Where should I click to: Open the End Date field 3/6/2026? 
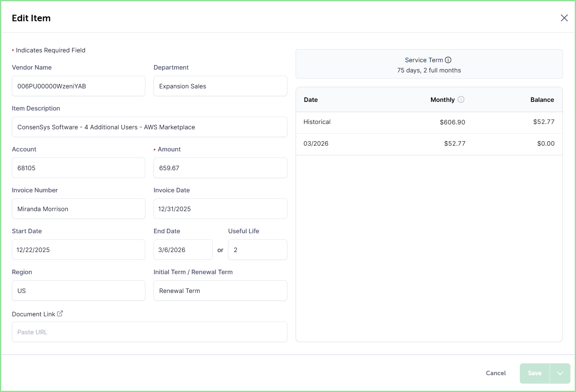(183, 250)
